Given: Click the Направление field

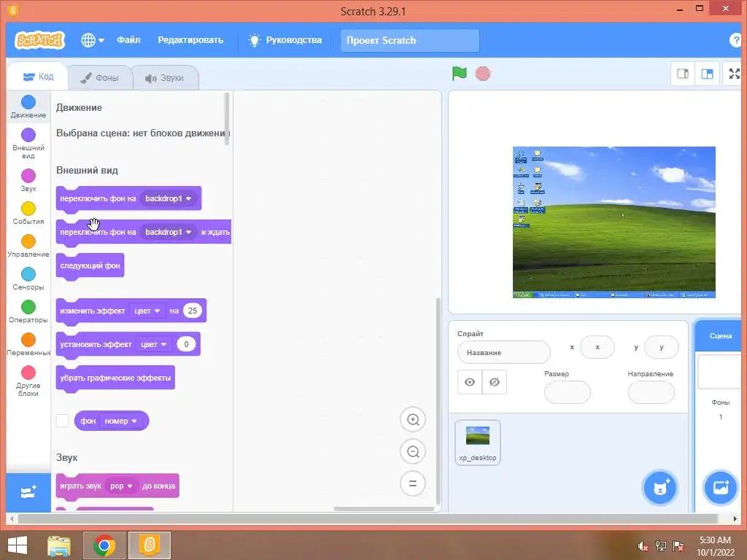Looking at the screenshot, I should coord(651,392).
